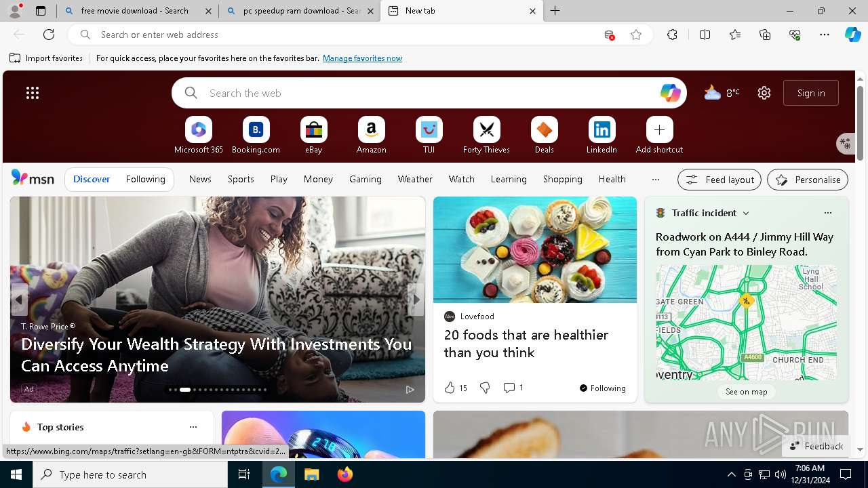
Task: Open the Sports category
Action: tap(241, 179)
